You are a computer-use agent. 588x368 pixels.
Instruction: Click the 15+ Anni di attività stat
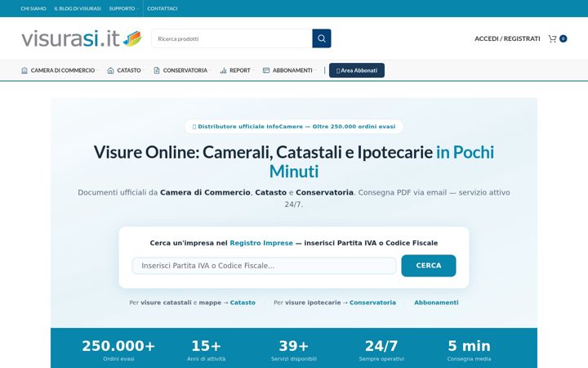coord(207,350)
